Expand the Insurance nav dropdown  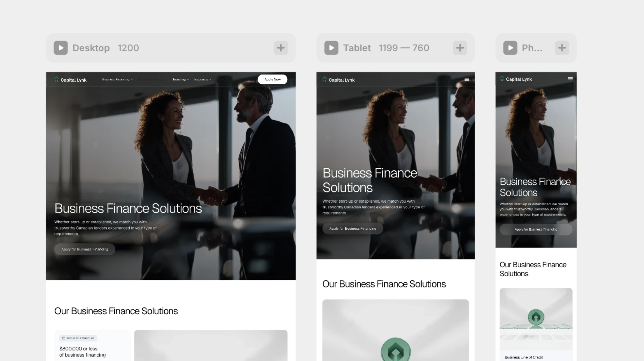203,79
